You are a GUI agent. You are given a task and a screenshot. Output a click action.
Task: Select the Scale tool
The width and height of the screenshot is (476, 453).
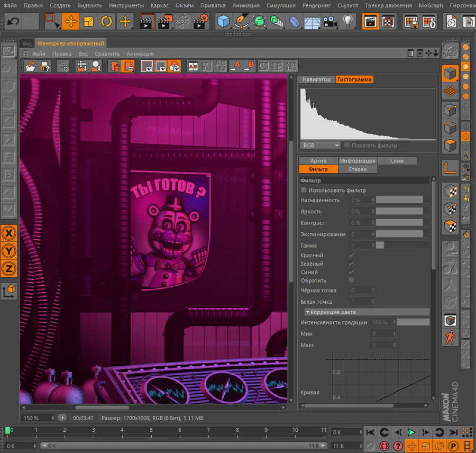pyautogui.click(x=88, y=22)
